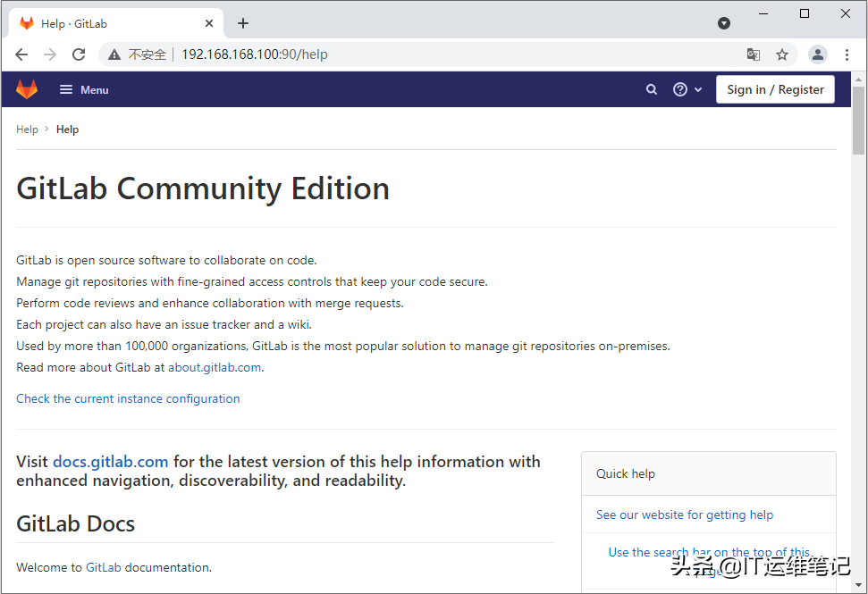Screen dimensions: 868x594
Task: Click the bold Help breadcrumb item
Action: point(68,130)
